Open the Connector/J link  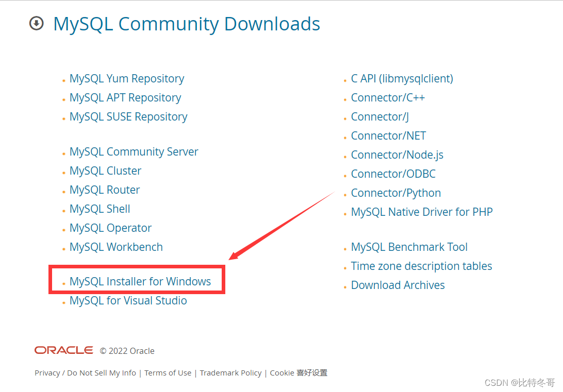(x=380, y=116)
